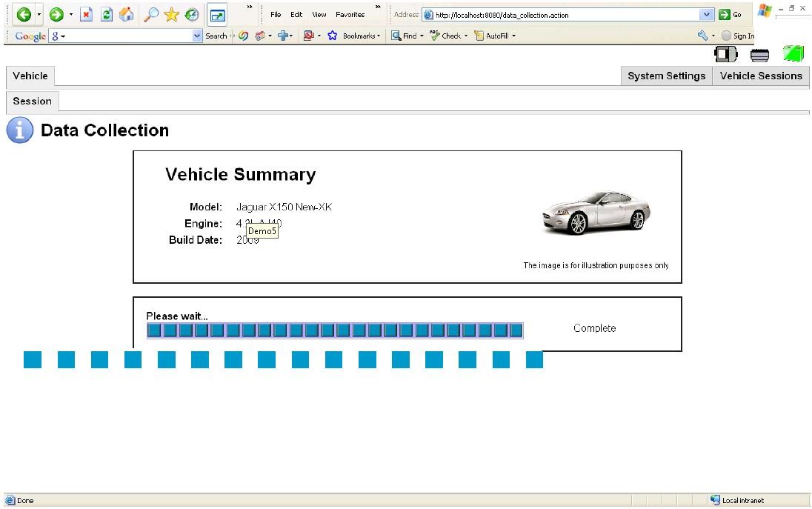
Task: Click the vehicle interface device status icon
Action: pyautogui.click(x=725, y=54)
